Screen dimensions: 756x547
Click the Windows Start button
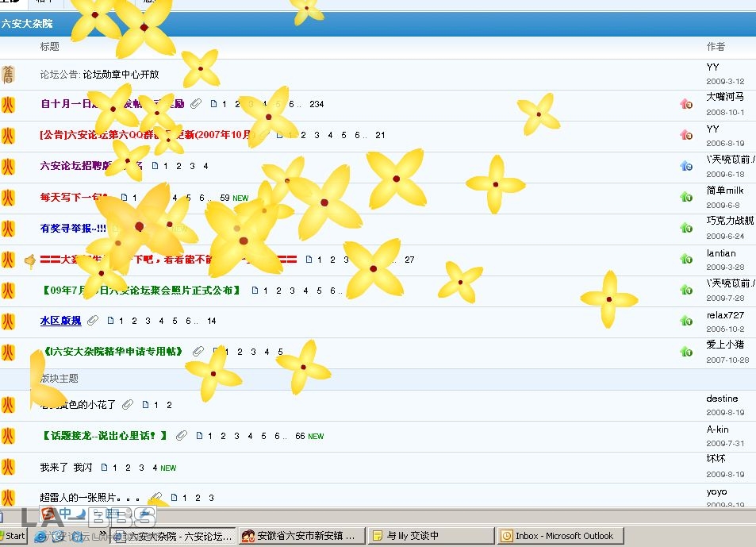13,536
